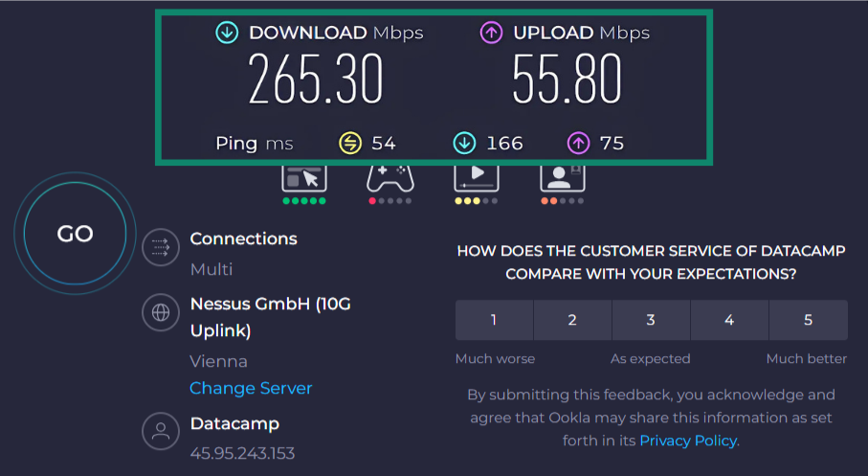
Task: Click the upload latency icon near 75
Action: pyautogui.click(x=578, y=144)
